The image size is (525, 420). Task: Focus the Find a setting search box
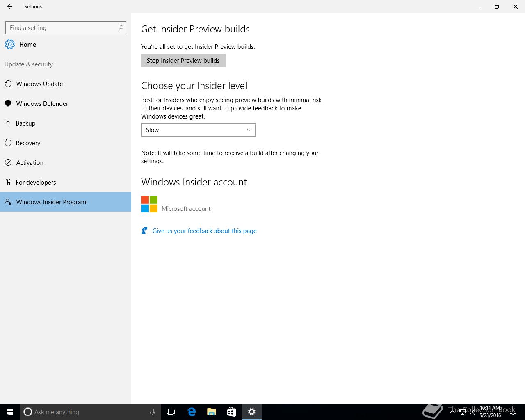point(66,28)
